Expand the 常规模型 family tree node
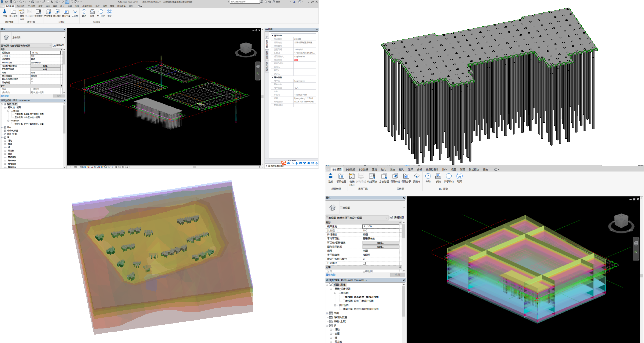The height and width of the screenshot is (343, 644). point(5,157)
